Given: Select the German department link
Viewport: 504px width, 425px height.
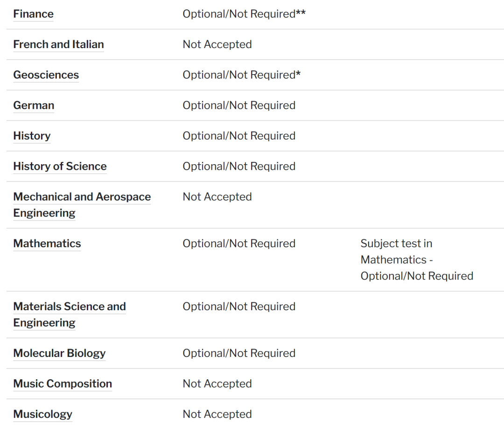Looking at the screenshot, I should (34, 105).
